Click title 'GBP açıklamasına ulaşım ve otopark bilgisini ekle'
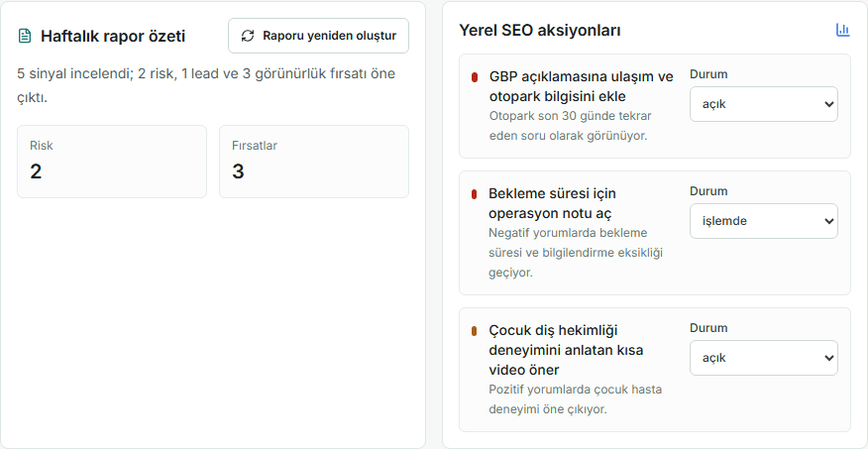 [x=582, y=86]
